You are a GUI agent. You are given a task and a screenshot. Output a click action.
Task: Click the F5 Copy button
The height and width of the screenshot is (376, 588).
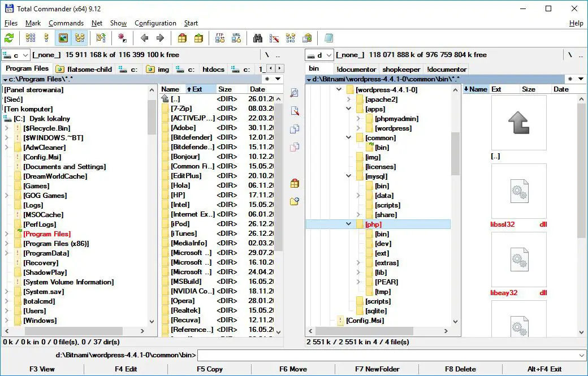coord(210,369)
